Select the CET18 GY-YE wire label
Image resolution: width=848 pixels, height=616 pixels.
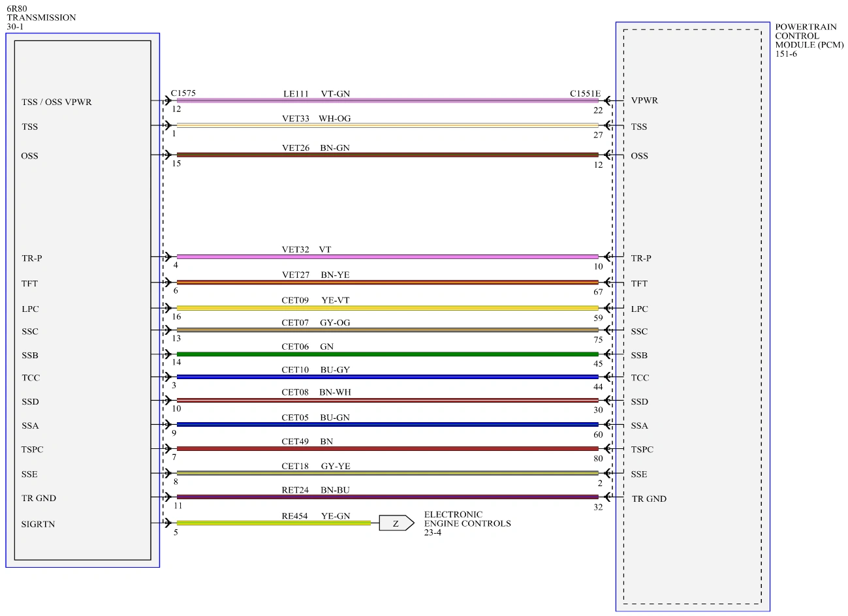pos(316,467)
